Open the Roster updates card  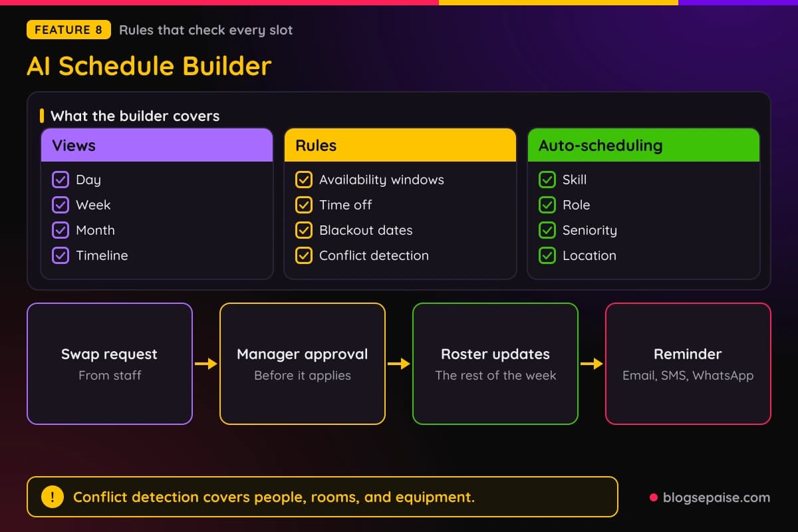[495, 364]
